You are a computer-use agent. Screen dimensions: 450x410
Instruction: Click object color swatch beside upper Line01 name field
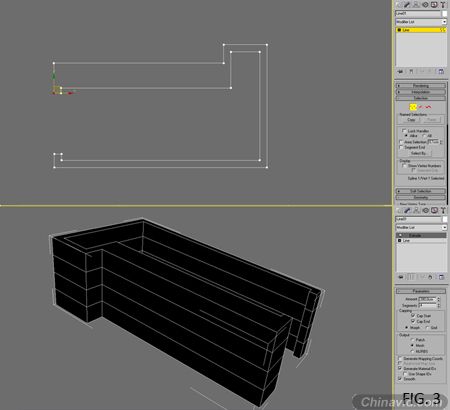click(x=444, y=13)
